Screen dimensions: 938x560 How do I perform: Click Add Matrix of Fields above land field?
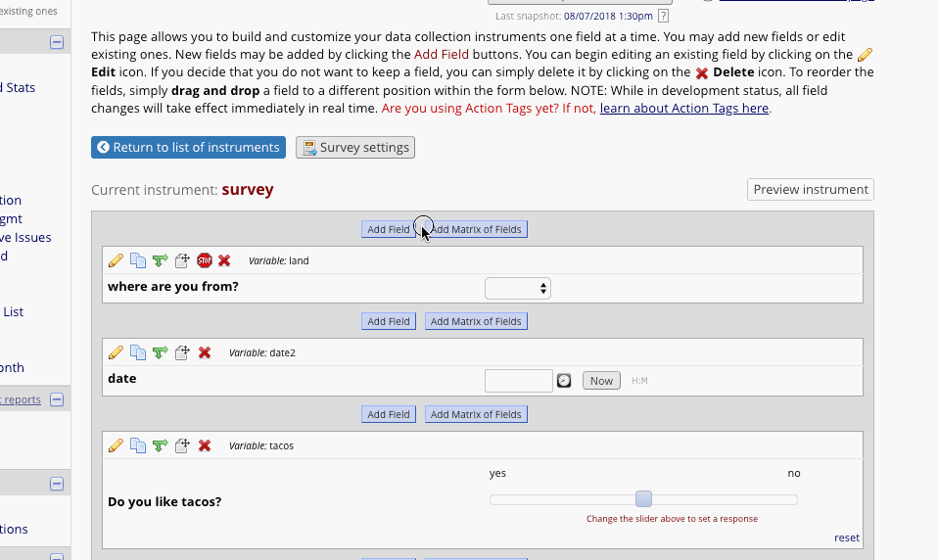(476, 229)
